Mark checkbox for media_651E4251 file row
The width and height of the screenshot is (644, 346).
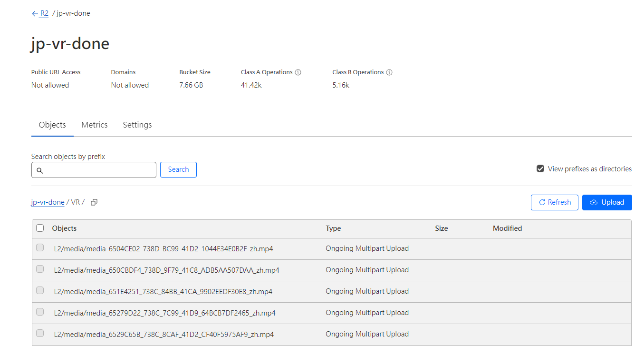[x=40, y=290]
